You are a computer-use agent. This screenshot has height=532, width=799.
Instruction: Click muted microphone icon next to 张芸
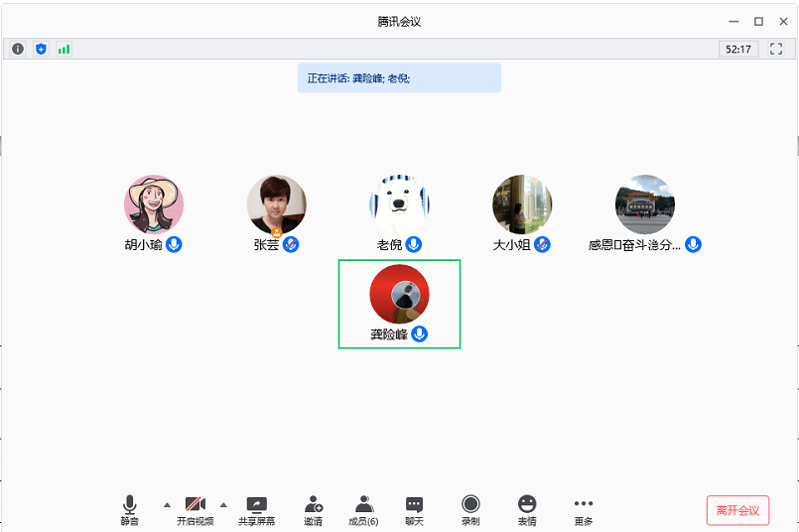click(291, 244)
